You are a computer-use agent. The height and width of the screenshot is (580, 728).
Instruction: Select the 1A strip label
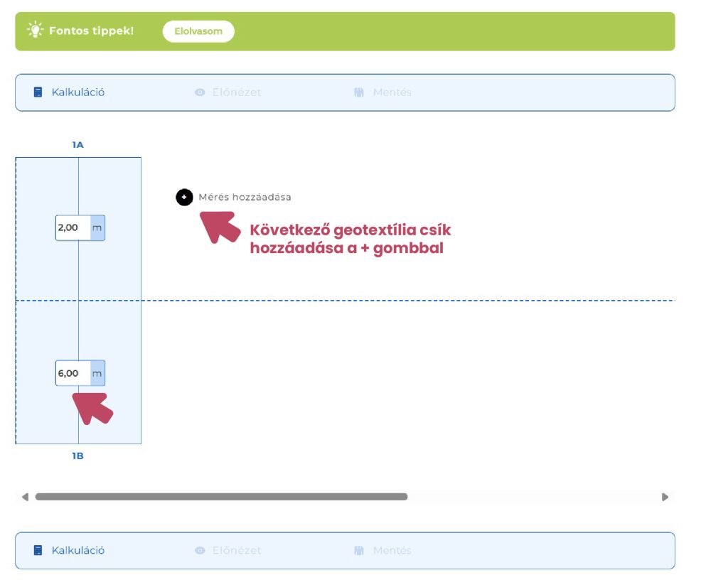coord(77,145)
